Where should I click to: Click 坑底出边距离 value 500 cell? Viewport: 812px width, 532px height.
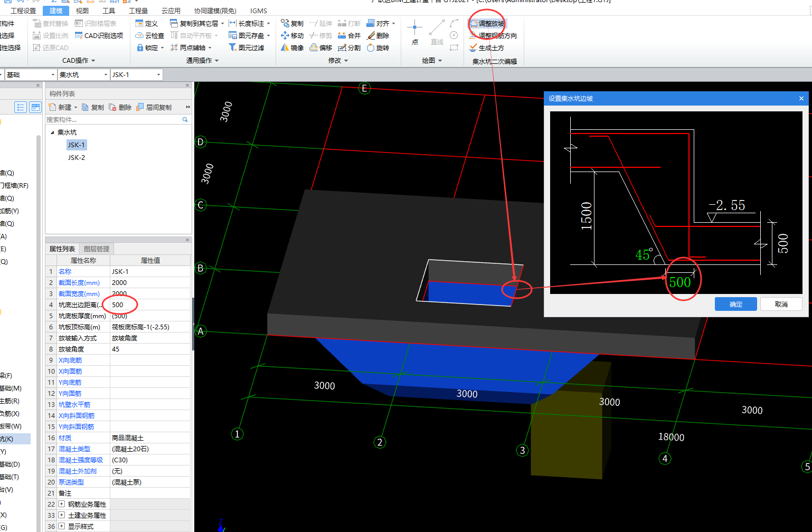[150, 305]
